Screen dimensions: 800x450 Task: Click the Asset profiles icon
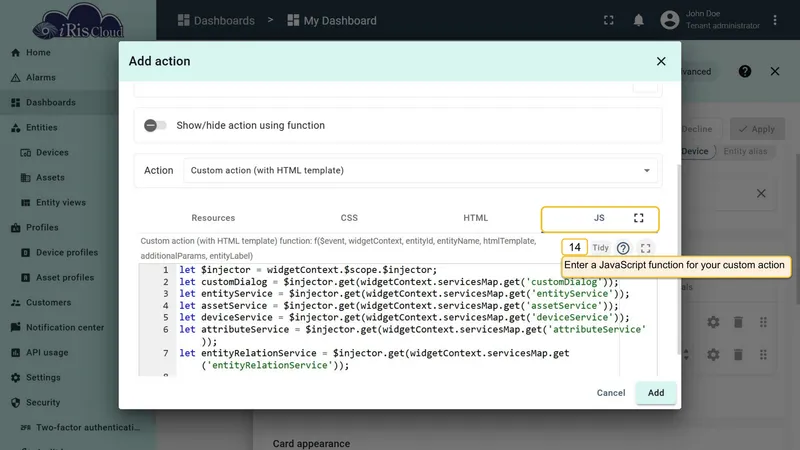click(26, 278)
